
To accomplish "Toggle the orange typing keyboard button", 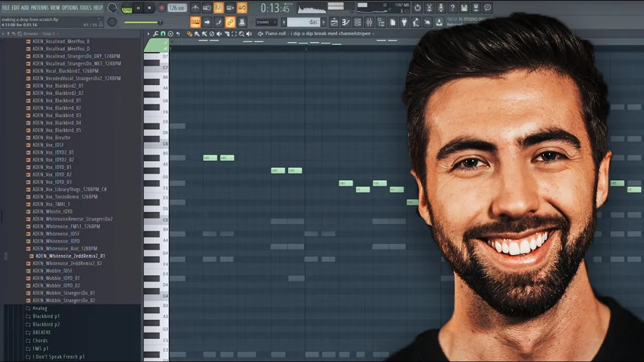I will 195,22.
